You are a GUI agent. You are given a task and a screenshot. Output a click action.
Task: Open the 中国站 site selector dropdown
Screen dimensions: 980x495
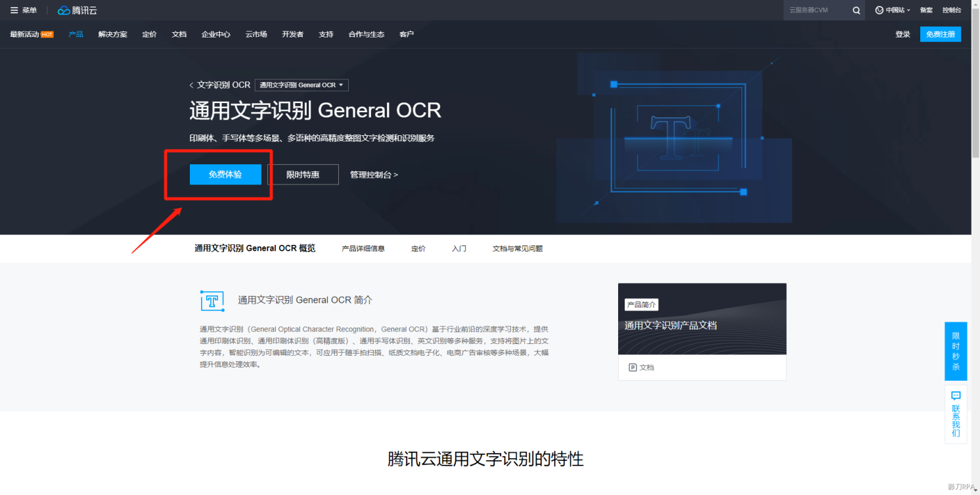click(893, 10)
